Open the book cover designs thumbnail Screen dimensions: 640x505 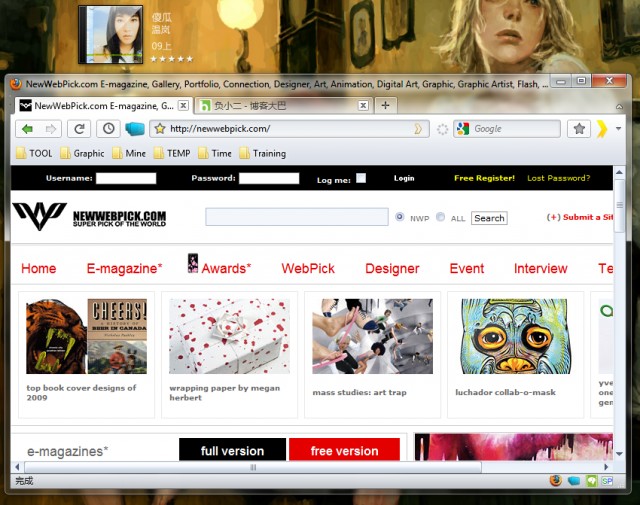click(87, 336)
